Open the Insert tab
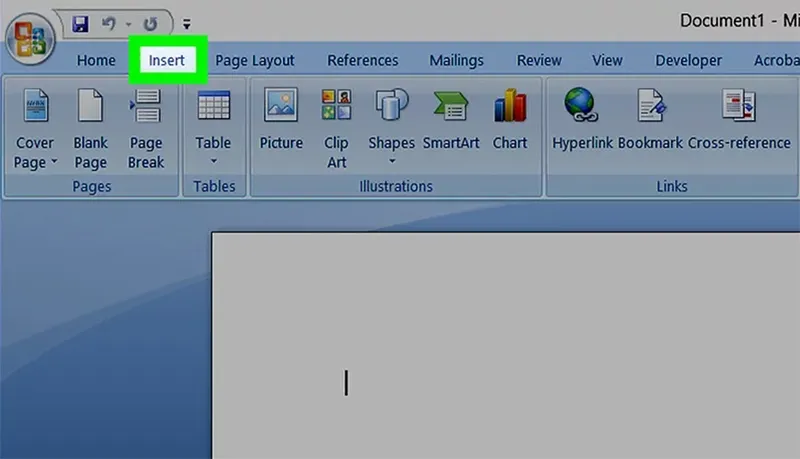Viewport: 800px width, 459px height. [x=167, y=60]
